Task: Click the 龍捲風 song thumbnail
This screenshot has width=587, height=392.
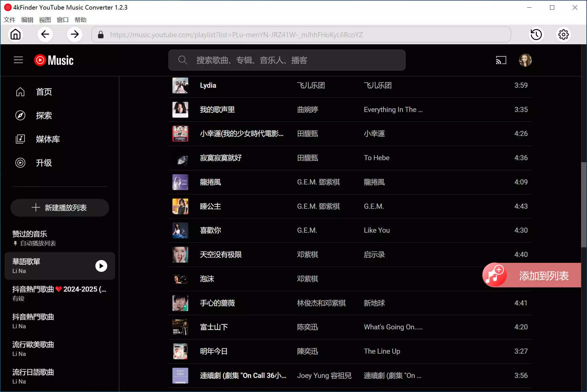Action: [180, 182]
